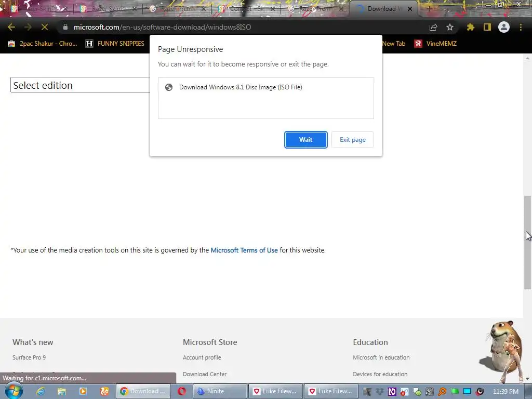Close the Download tab
Screen dimensions: 532x399
(410, 9)
